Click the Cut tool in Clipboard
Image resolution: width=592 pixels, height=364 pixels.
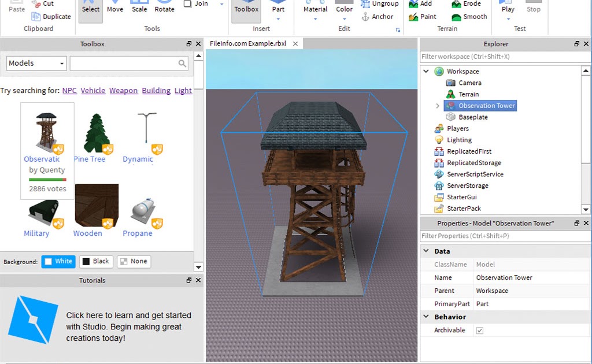click(x=43, y=4)
